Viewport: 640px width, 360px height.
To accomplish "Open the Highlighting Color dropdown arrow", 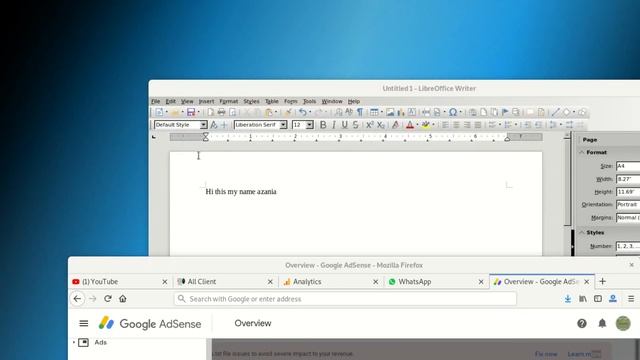I will click(x=433, y=125).
